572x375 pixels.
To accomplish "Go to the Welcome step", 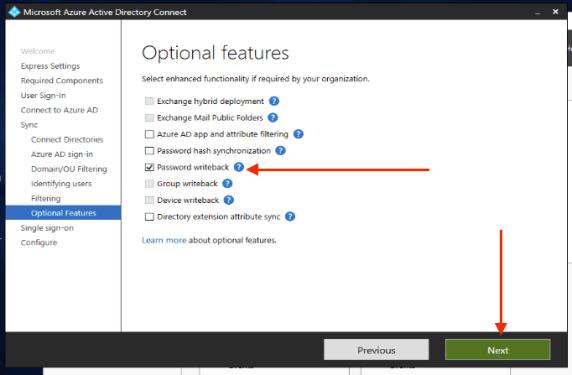I will [38, 51].
